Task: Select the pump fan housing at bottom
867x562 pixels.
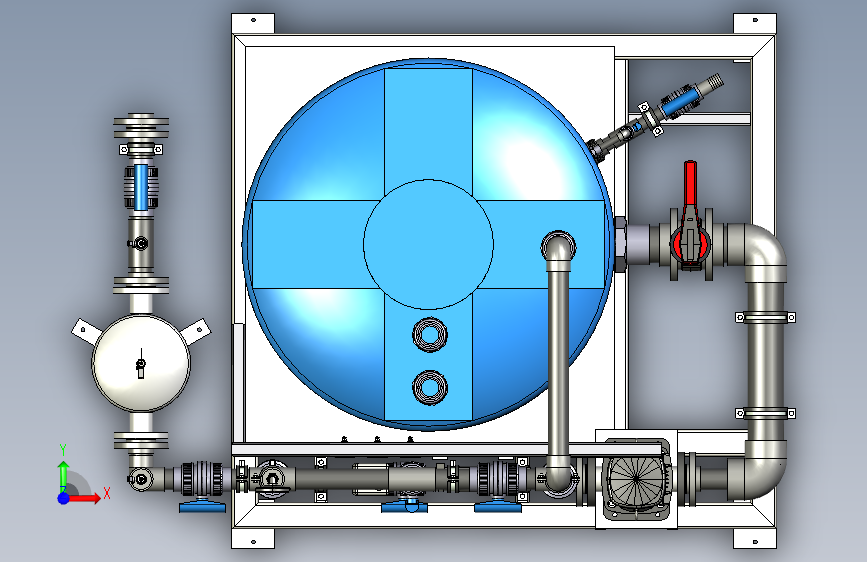Action: (x=636, y=478)
